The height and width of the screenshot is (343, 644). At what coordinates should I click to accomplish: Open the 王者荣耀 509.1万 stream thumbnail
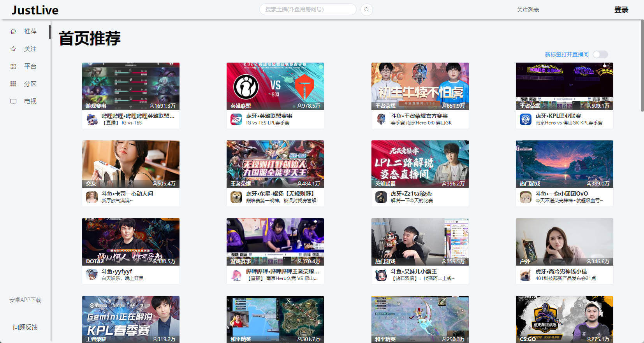(565, 86)
